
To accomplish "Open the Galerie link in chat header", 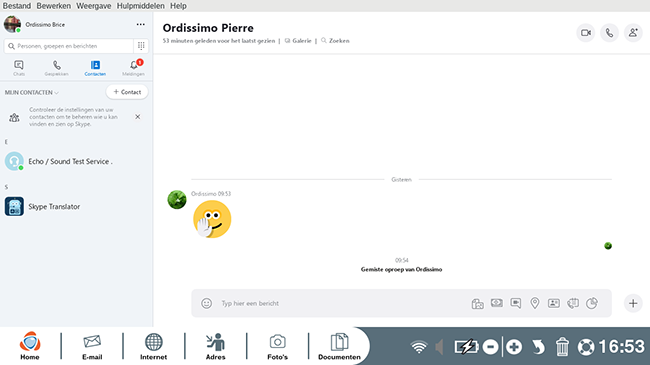I will click(x=298, y=41).
